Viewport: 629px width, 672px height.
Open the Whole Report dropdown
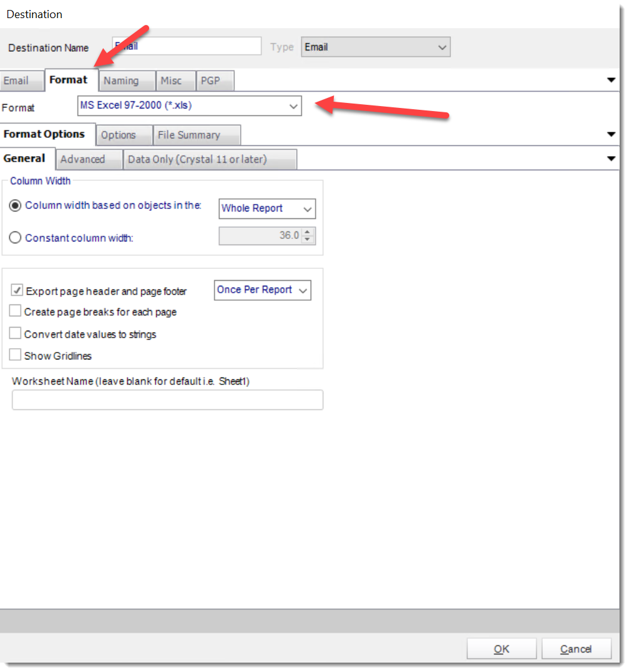coord(267,209)
